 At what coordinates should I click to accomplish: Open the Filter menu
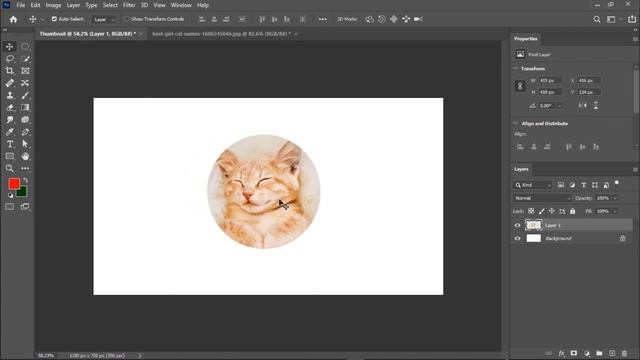(x=129, y=5)
